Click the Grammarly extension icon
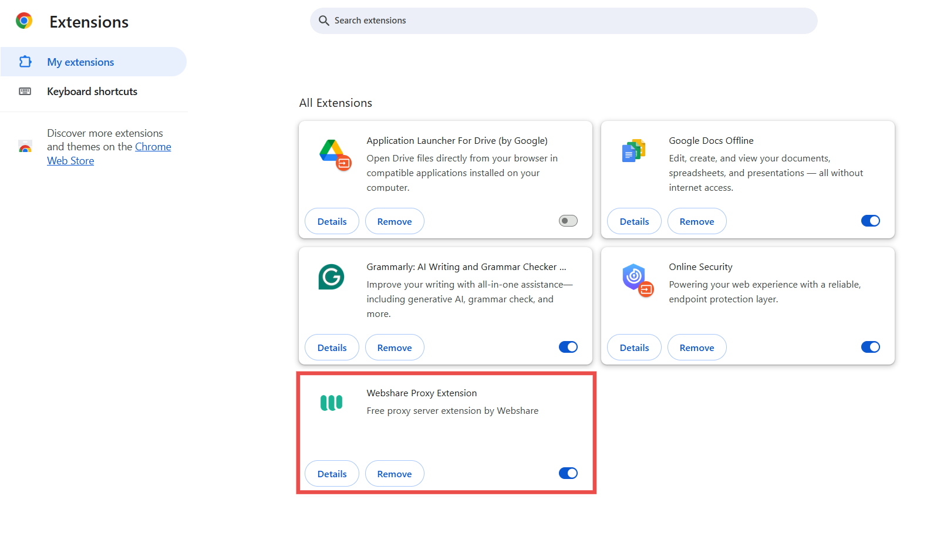927x560 pixels. pos(331,276)
